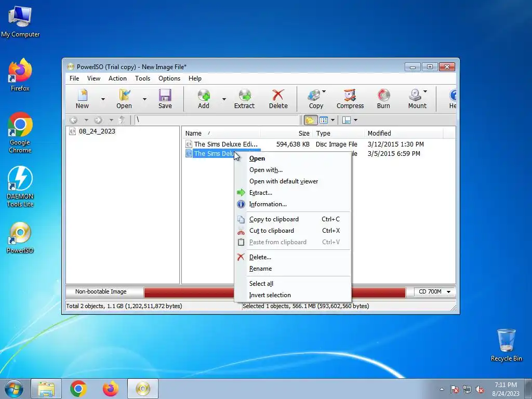Screen dimensions: 532x399
Task: Choose Cut to clipboard
Action: click(272, 231)
